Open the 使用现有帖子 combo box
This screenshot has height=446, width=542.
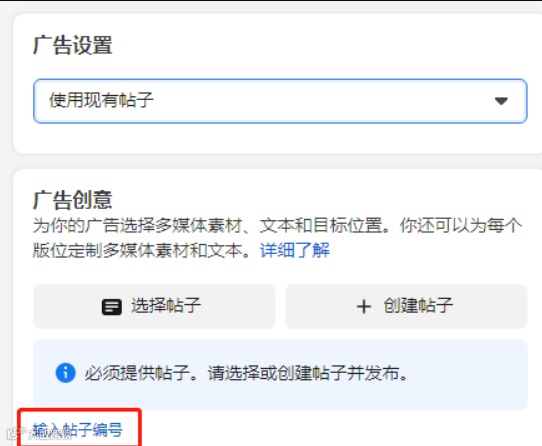[x=280, y=101]
